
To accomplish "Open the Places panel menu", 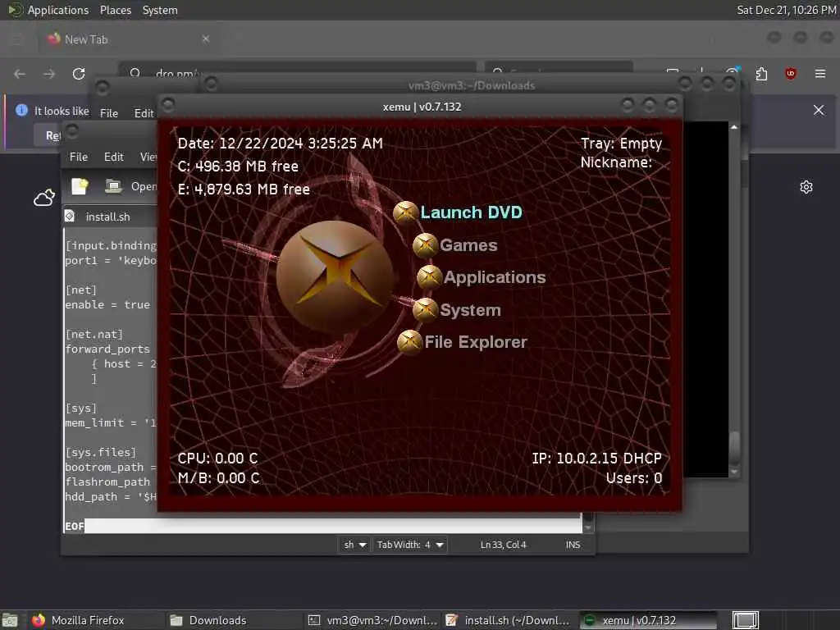I will [x=115, y=10].
